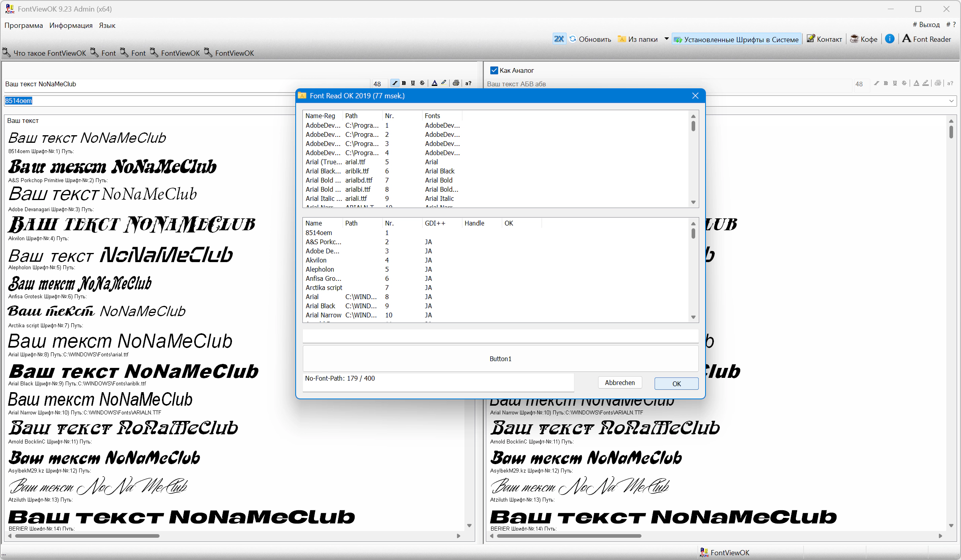Toggle left panel italic formatting
961x560 pixels.
click(x=395, y=83)
